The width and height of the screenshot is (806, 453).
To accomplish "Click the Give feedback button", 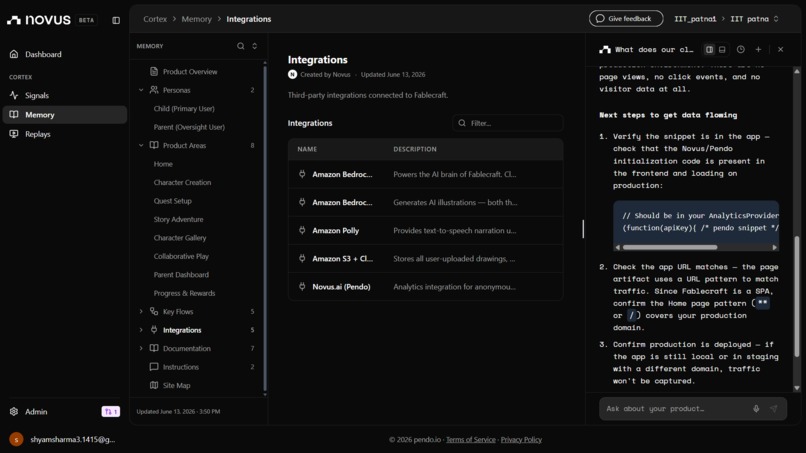I will 626,19.
